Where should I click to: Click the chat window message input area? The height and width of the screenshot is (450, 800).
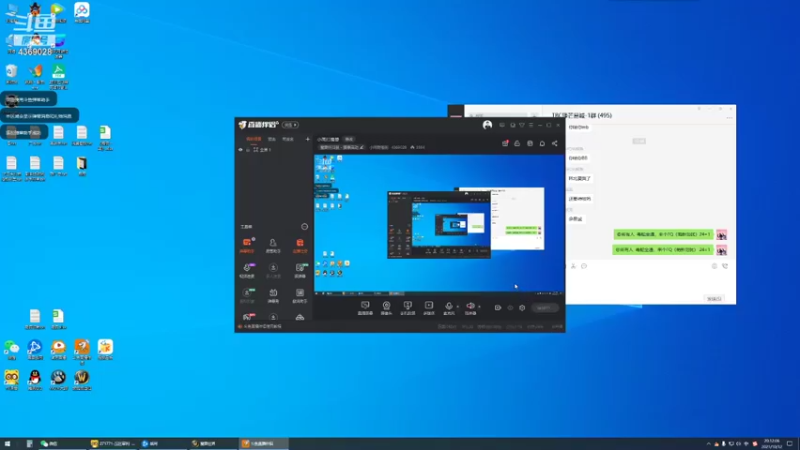[x=651, y=282]
